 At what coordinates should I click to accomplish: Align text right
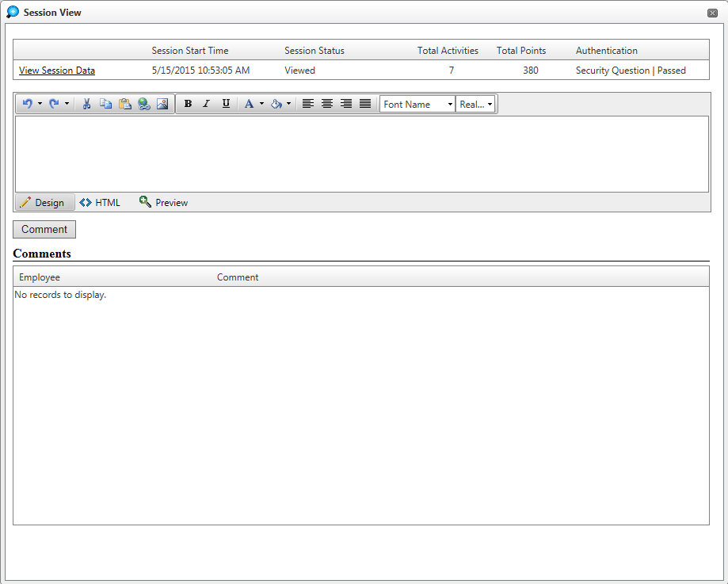(346, 104)
